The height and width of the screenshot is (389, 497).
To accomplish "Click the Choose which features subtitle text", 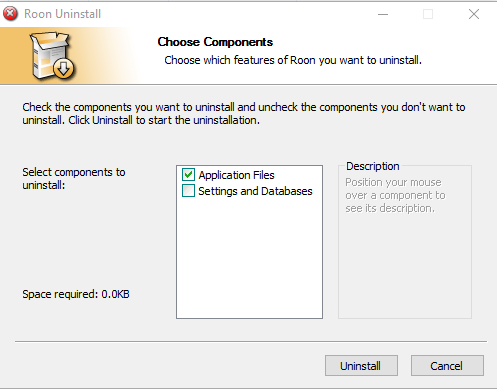I will (293, 60).
